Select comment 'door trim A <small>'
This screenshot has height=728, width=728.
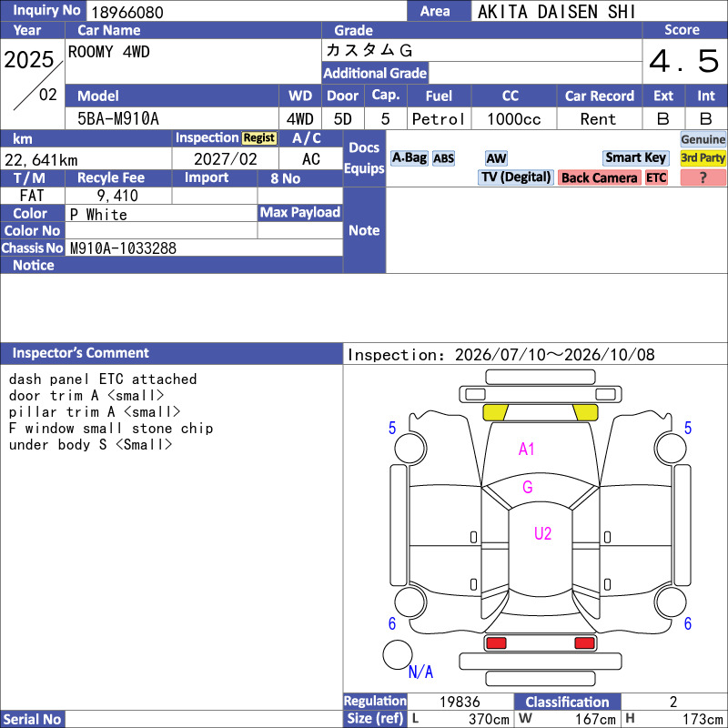[x=86, y=396]
